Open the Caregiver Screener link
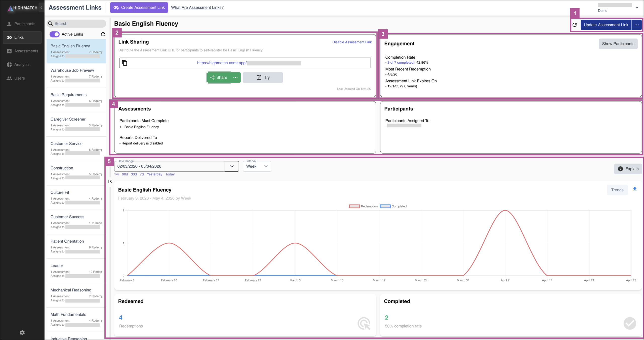The image size is (644, 340). 76,124
